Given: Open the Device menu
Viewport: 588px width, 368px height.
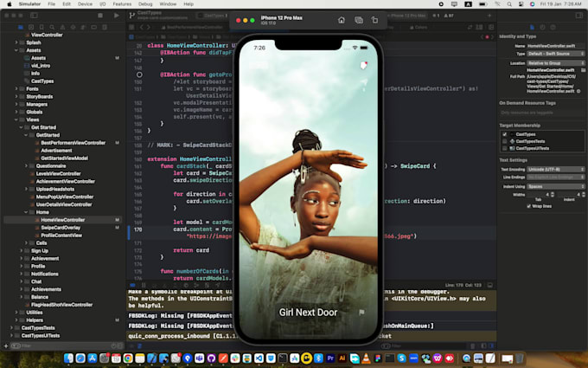Looking at the screenshot, I should (85, 4).
